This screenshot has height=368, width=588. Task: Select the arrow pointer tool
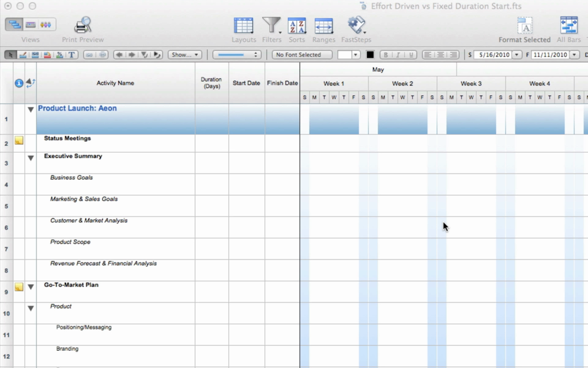(x=10, y=55)
